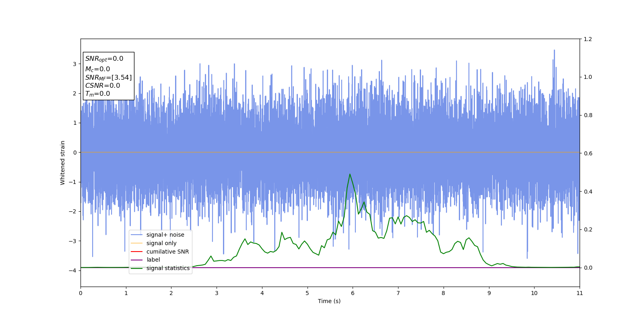This screenshot has height=322, width=644.
Task: Click the 'Time (s)' x-axis label
Action: (x=329, y=301)
